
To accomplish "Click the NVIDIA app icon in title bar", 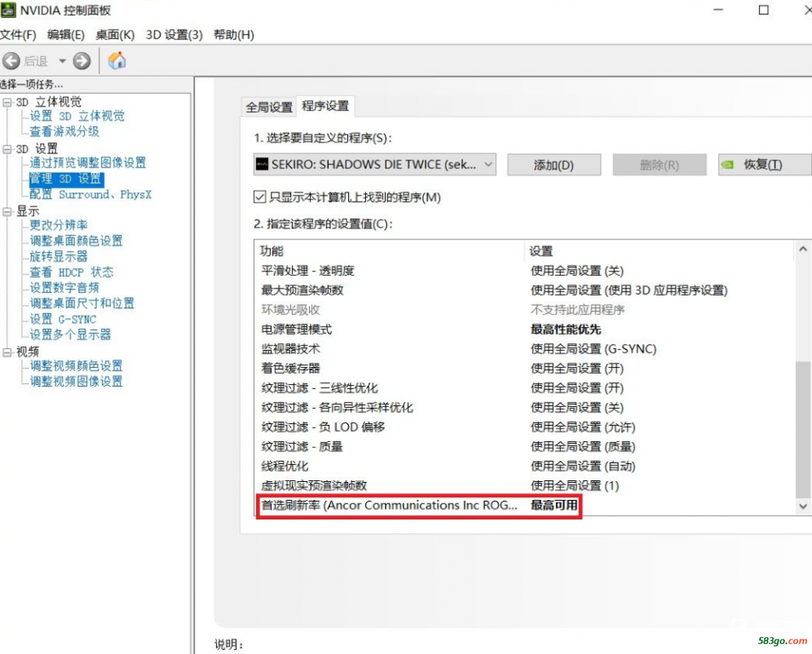I will (x=8, y=9).
